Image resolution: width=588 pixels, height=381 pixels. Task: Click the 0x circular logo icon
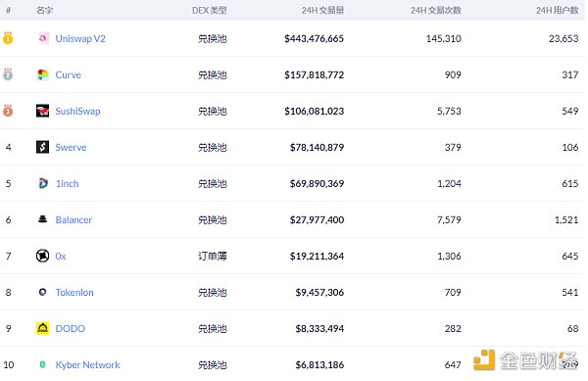point(42,256)
